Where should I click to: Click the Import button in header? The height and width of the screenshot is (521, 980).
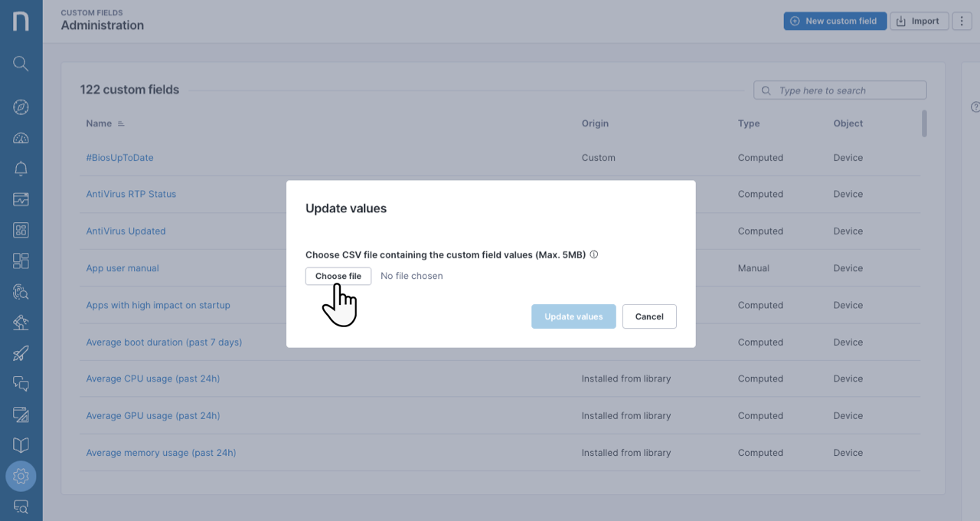click(919, 21)
